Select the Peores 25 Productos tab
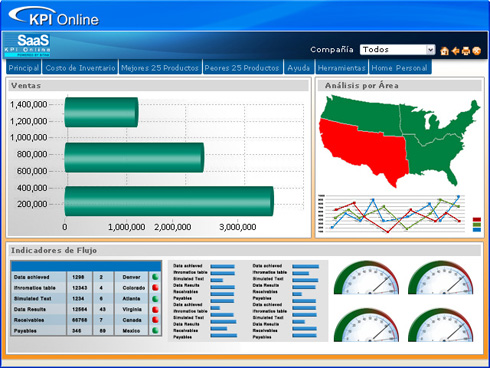 coord(242,68)
